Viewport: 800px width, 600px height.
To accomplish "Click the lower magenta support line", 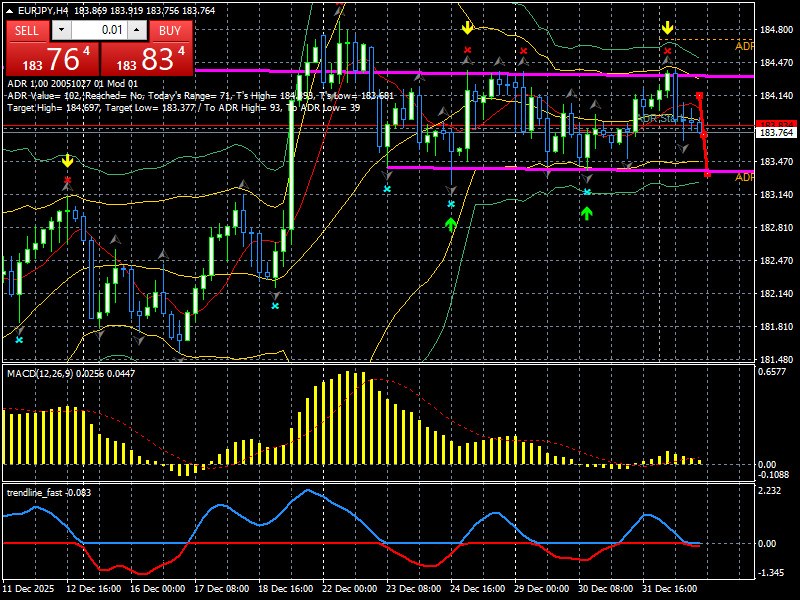I will [x=570, y=169].
